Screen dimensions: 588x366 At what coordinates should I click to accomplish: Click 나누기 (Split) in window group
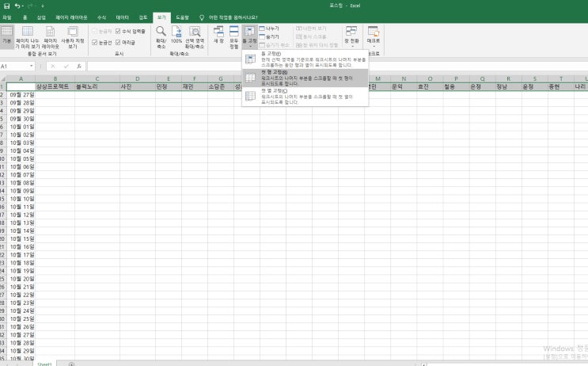click(269, 29)
